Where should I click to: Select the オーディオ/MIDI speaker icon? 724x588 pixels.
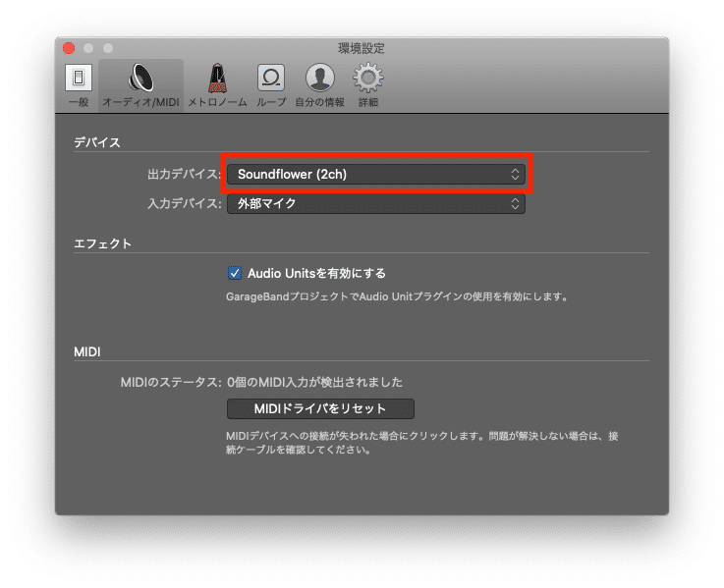point(140,78)
